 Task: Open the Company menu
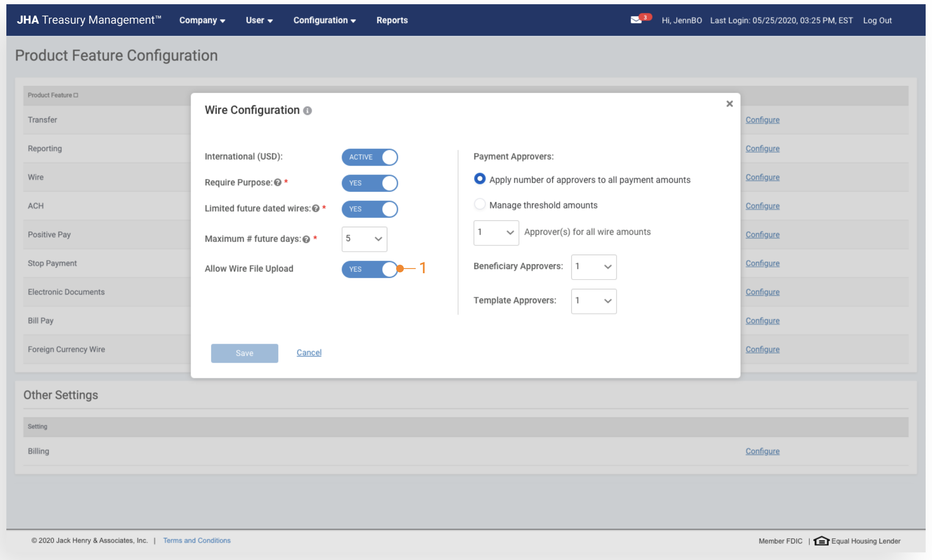coord(202,20)
